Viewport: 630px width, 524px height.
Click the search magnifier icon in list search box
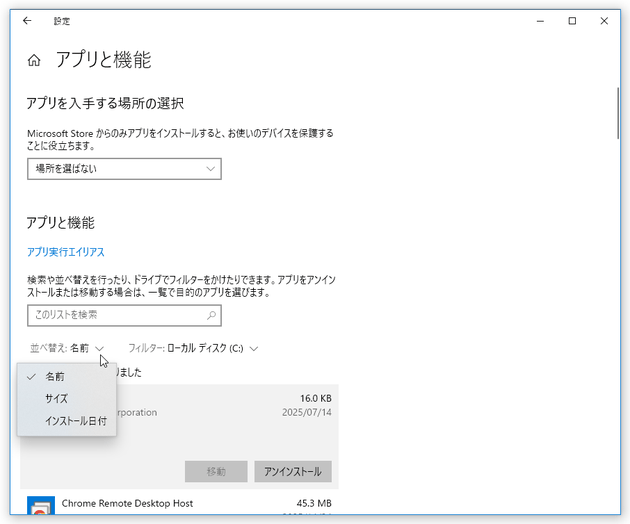coord(211,315)
